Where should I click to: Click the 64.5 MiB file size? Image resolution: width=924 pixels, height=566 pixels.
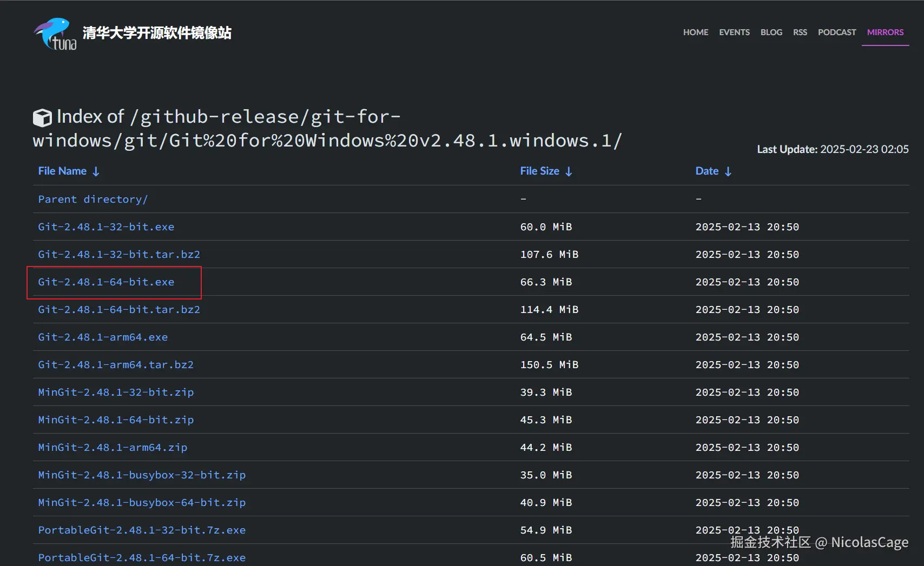pos(546,337)
